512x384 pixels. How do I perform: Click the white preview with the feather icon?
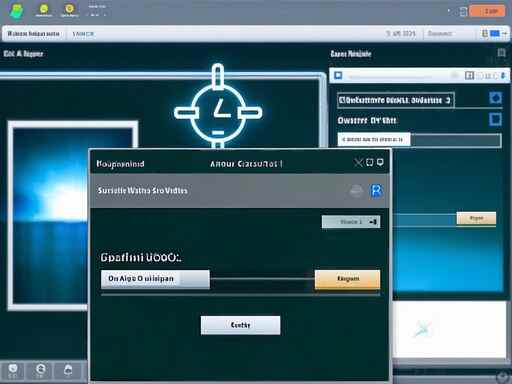click(449, 329)
